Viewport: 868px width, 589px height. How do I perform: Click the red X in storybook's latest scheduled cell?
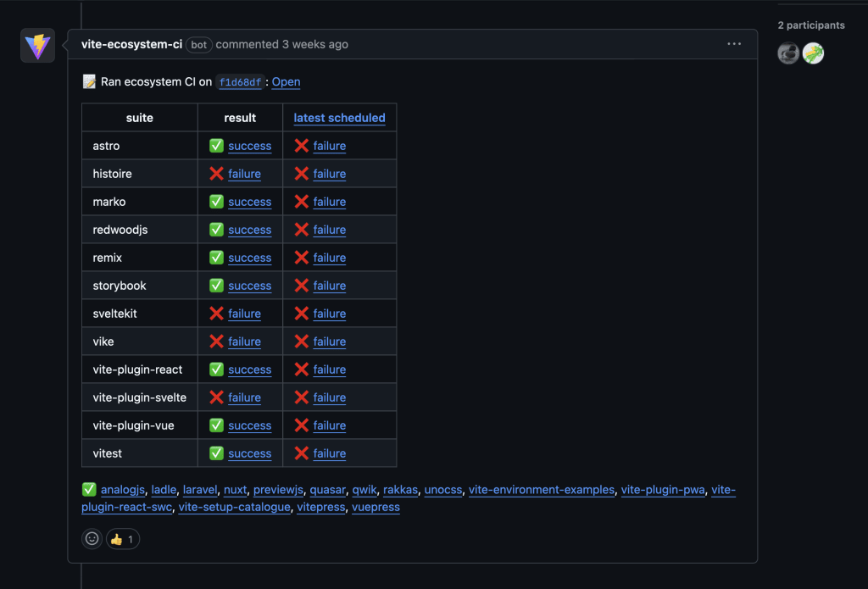(x=302, y=285)
